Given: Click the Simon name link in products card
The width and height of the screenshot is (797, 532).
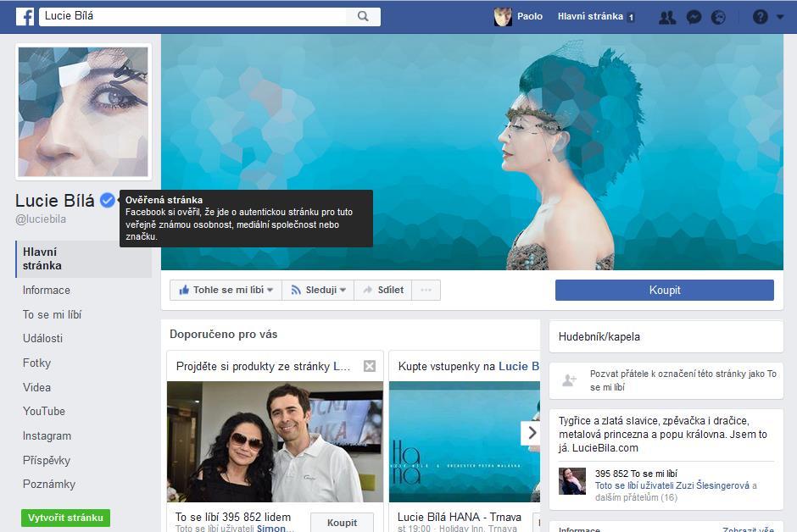Looking at the screenshot, I should (x=275, y=529).
